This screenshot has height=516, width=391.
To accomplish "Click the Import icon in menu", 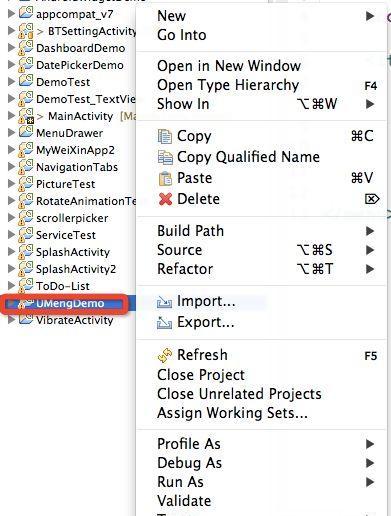I will click(165, 302).
